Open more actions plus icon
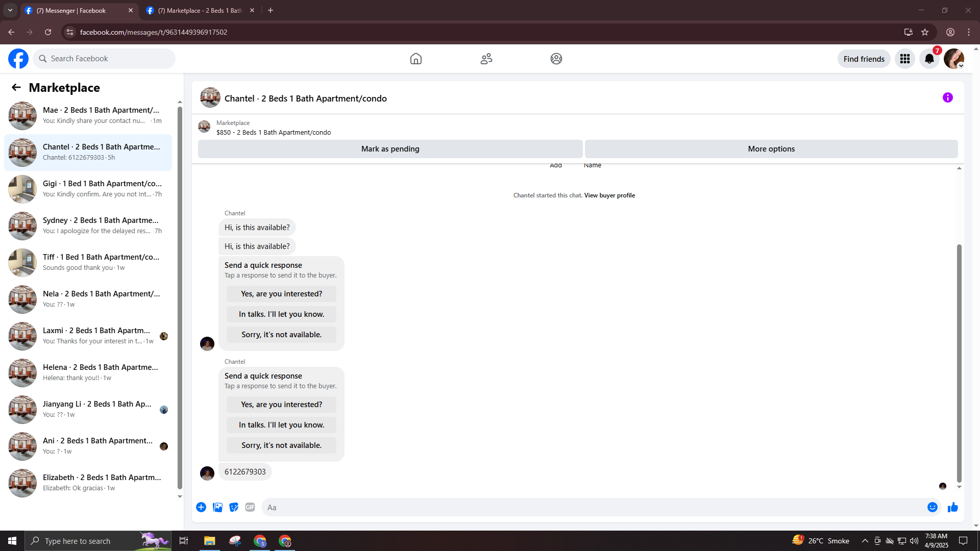The image size is (980, 551). point(201,507)
